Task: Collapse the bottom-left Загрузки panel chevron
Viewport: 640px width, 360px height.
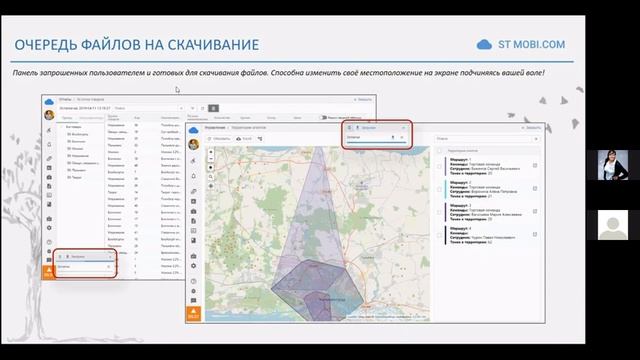Action: tap(110, 257)
